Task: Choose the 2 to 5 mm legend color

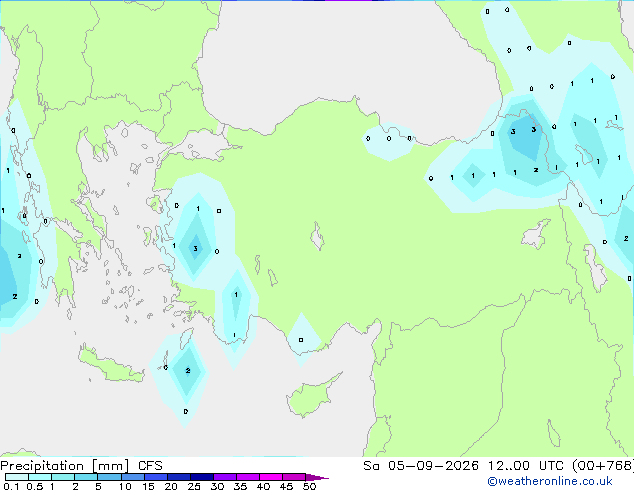Action: coord(86,477)
